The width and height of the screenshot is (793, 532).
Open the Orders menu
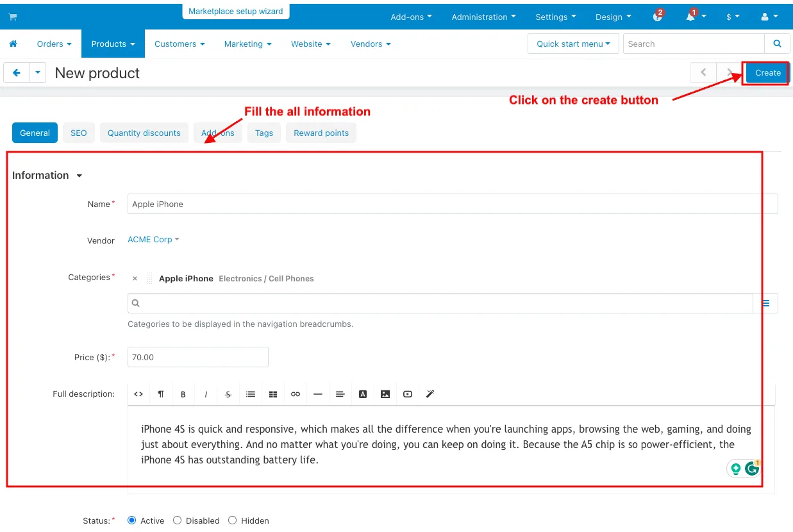[x=54, y=44]
